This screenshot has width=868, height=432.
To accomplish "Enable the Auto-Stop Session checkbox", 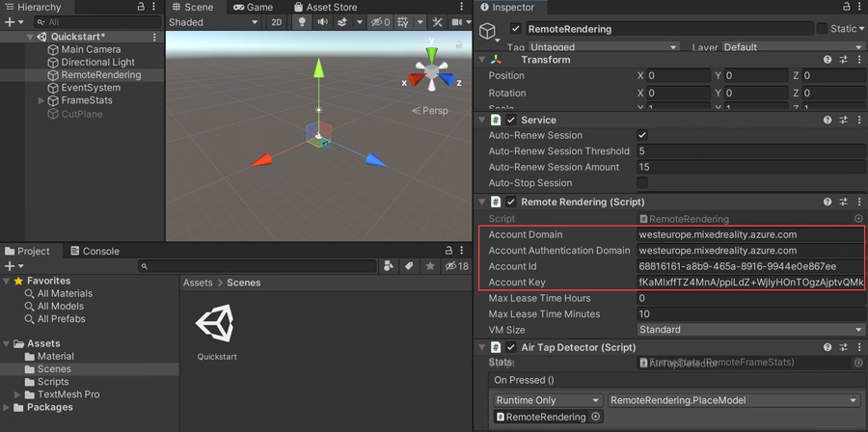I will point(642,183).
